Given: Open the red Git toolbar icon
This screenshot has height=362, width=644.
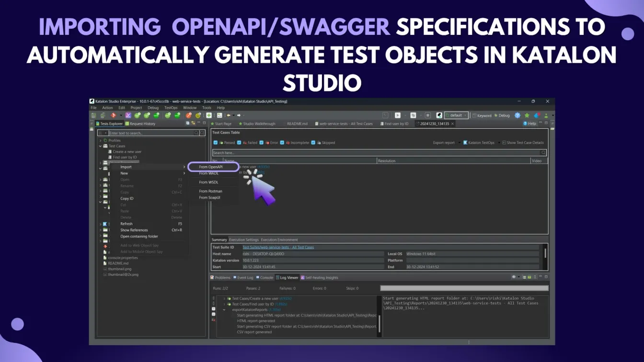Looking at the screenshot, I should [x=114, y=115].
